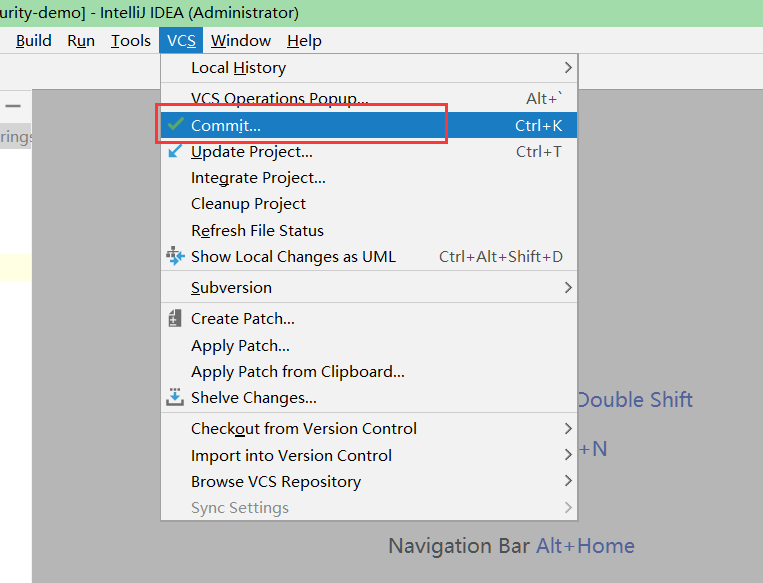Click the disabled Sync Settings entry
763x583 pixels.
(369, 508)
